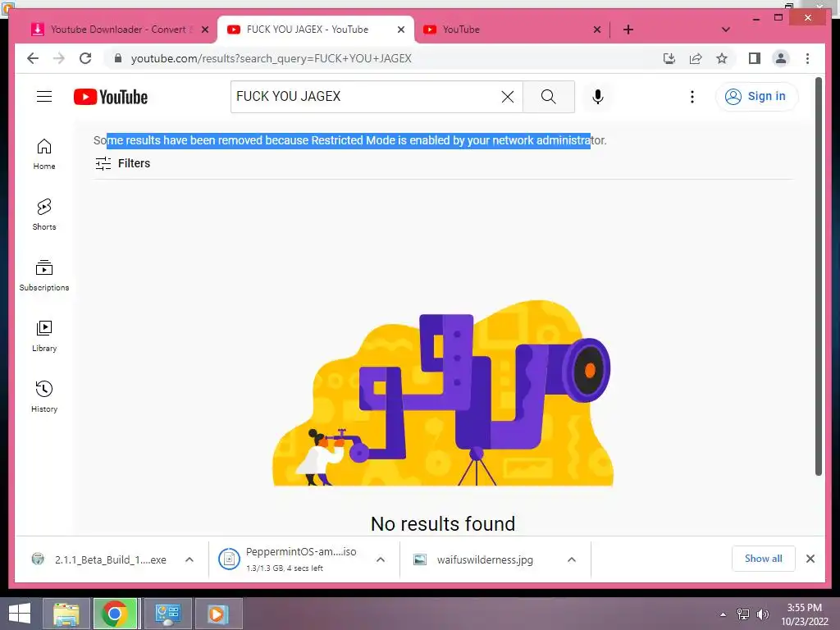
Task: Open volume control tray icon
Action: 762,614
